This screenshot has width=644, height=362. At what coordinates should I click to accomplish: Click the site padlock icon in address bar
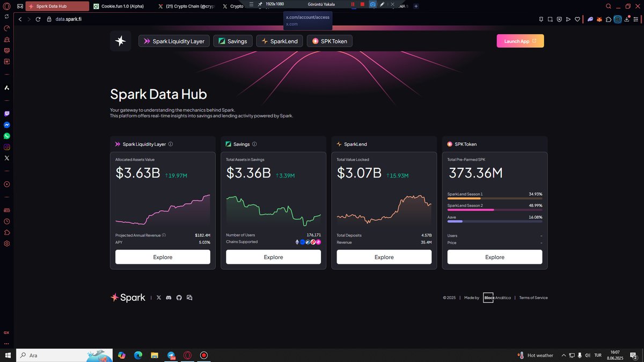click(x=49, y=19)
